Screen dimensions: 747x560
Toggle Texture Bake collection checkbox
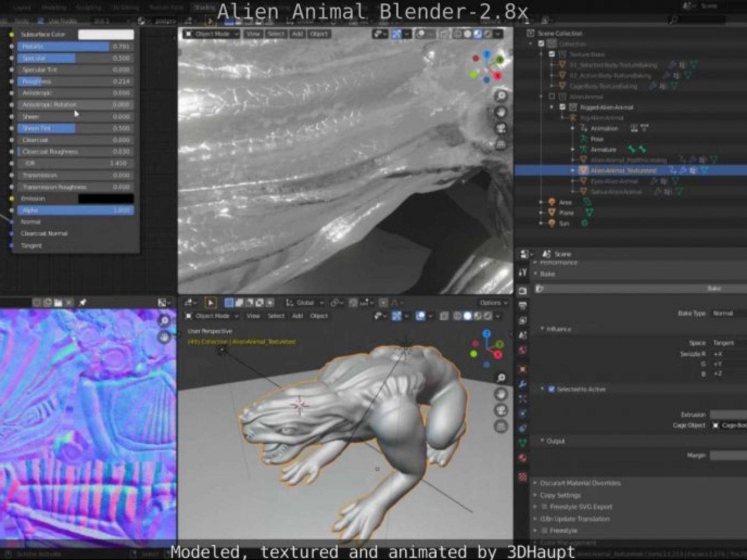point(552,54)
